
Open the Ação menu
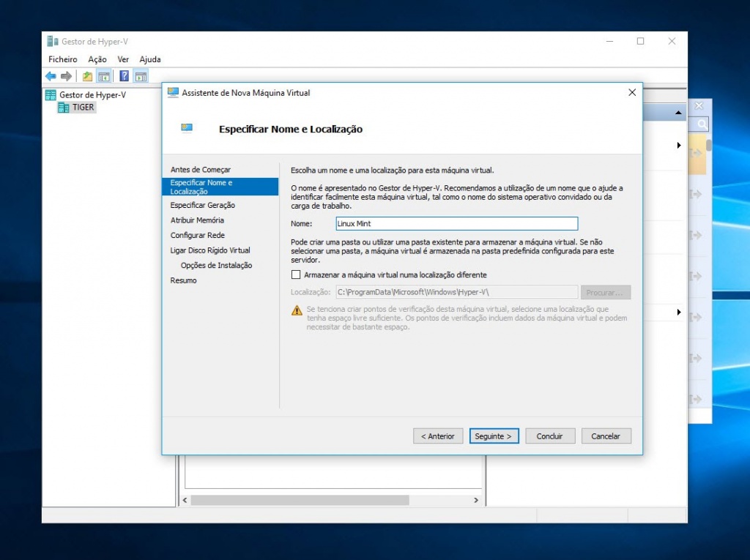tap(97, 59)
